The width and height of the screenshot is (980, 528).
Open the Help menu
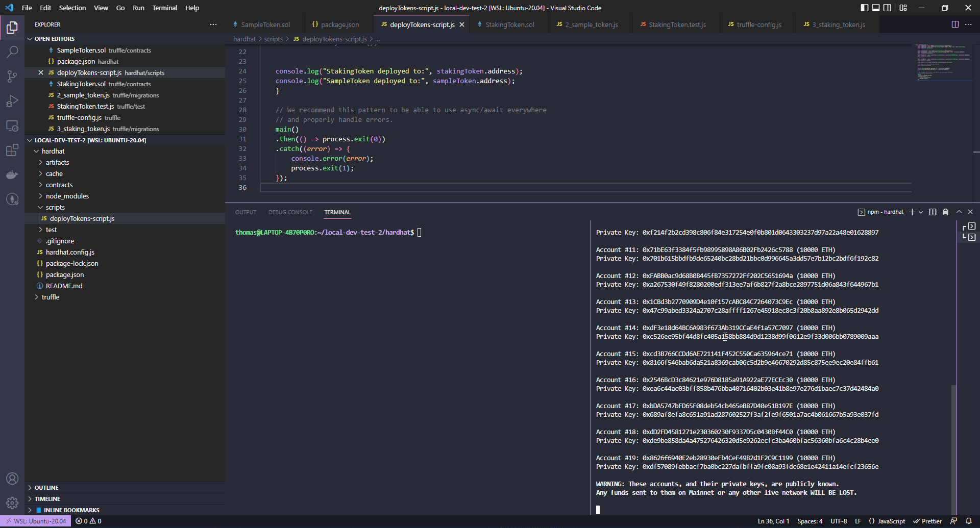[x=192, y=8]
